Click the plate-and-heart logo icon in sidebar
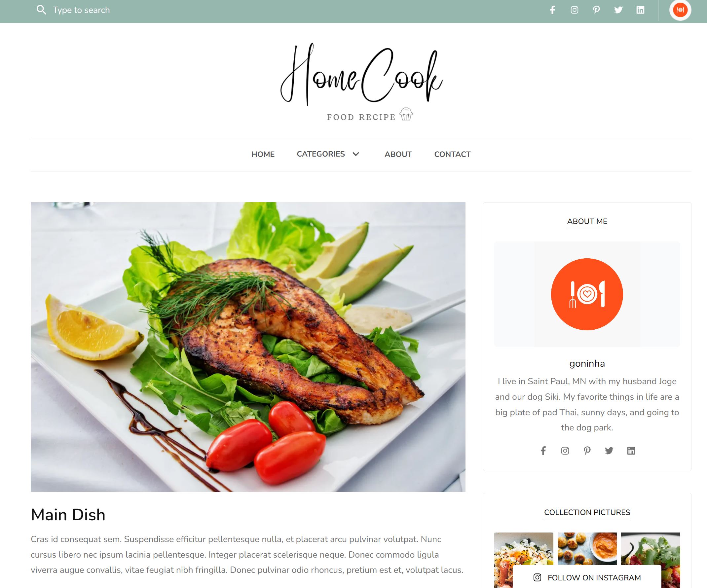The width and height of the screenshot is (707, 588). (x=587, y=294)
